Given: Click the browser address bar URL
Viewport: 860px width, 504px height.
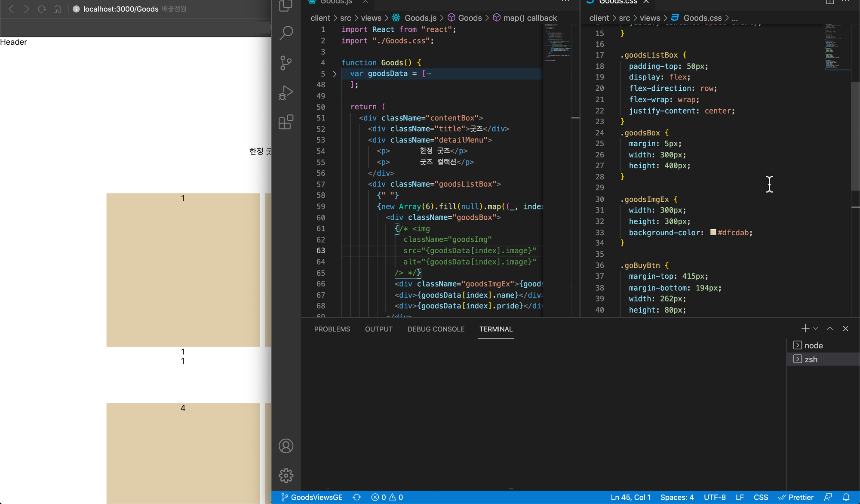Looking at the screenshot, I should click(x=121, y=9).
